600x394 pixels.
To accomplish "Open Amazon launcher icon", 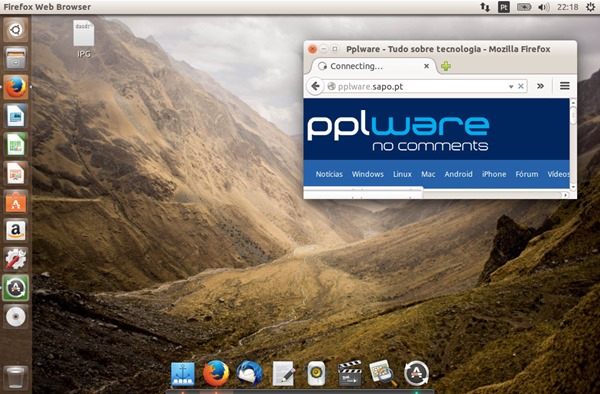I will point(16,231).
